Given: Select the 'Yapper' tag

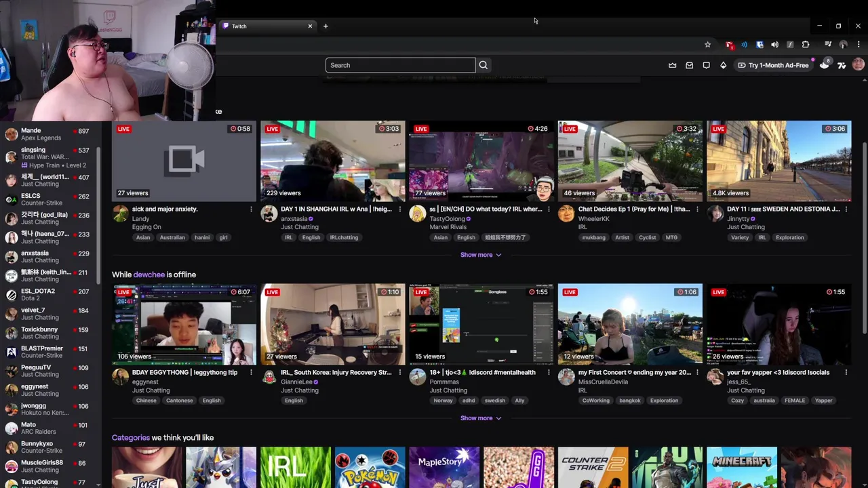Looking at the screenshot, I should pyautogui.click(x=824, y=401).
